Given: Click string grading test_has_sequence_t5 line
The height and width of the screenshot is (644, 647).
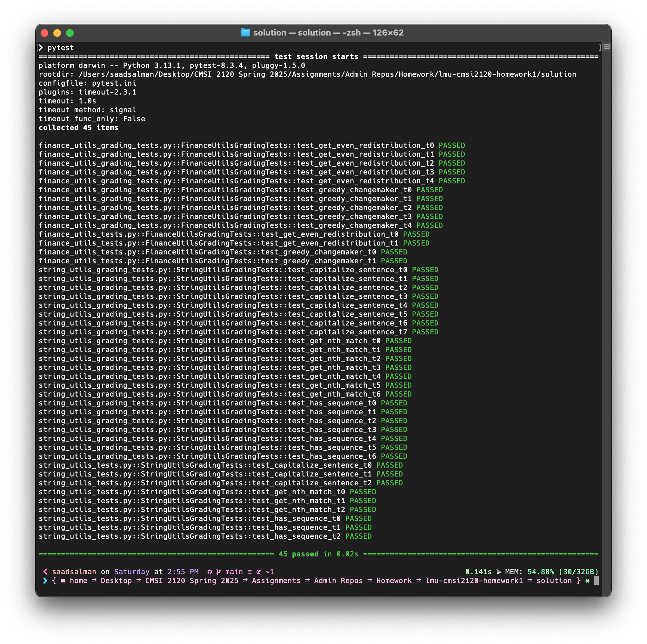Looking at the screenshot, I should [223, 448].
